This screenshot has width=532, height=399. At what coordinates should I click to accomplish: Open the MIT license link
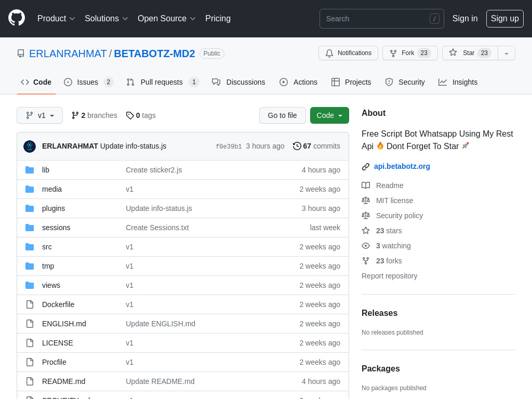394,201
